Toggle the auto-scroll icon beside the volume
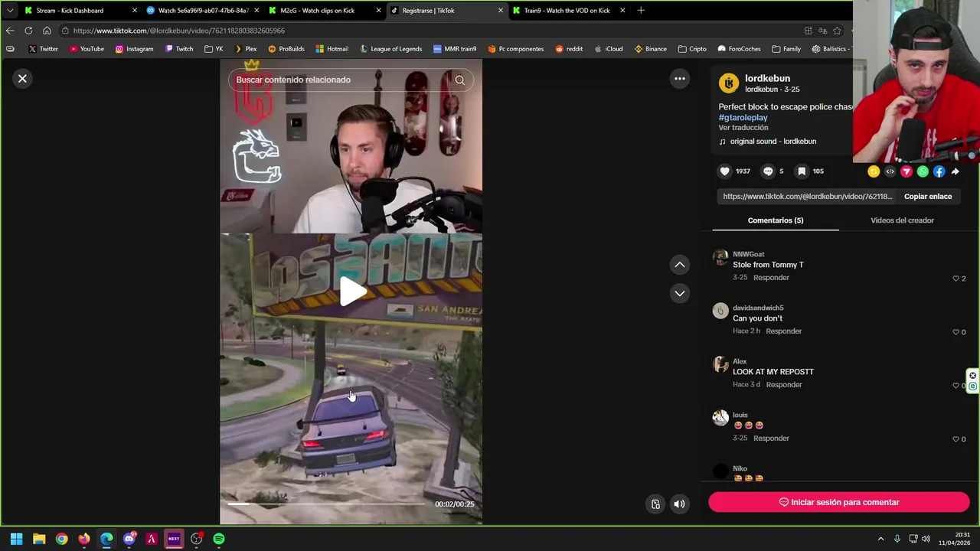Image resolution: width=980 pixels, height=551 pixels. click(x=655, y=504)
